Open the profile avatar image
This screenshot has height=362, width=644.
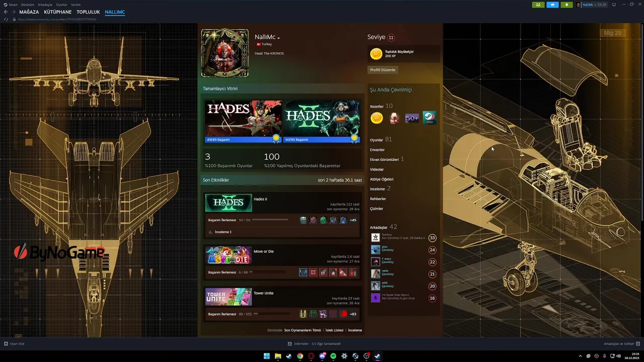pos(225,53)
